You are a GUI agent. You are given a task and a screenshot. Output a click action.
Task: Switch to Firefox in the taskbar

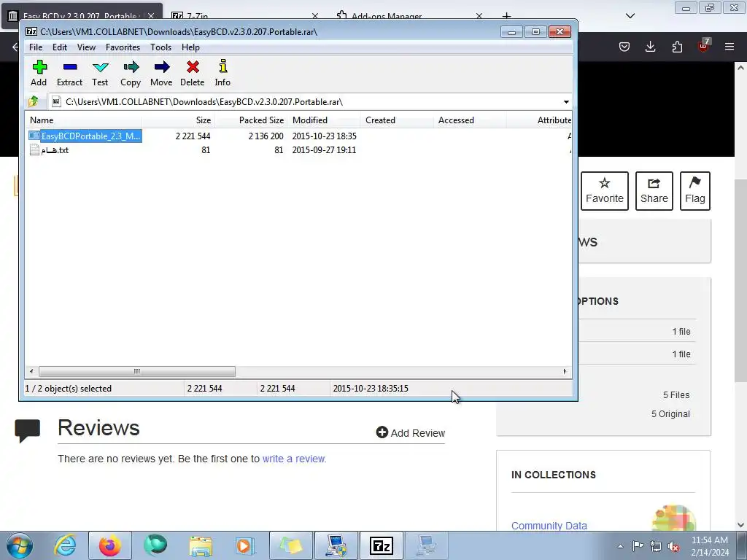pyautogui.click(x=109, y=545)
